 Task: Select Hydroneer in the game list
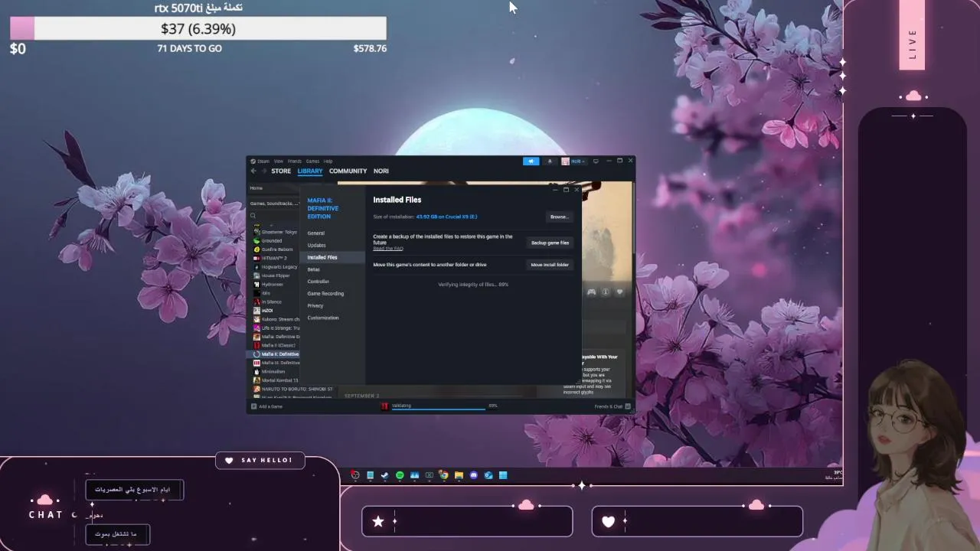point(276,284)
